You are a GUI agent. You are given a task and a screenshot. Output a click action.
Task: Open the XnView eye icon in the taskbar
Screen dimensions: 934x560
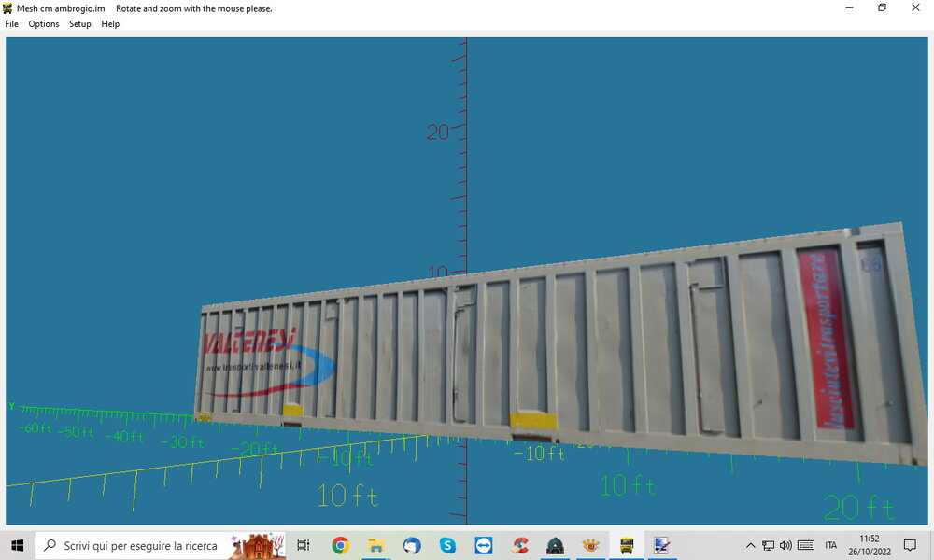click(591, 545)
